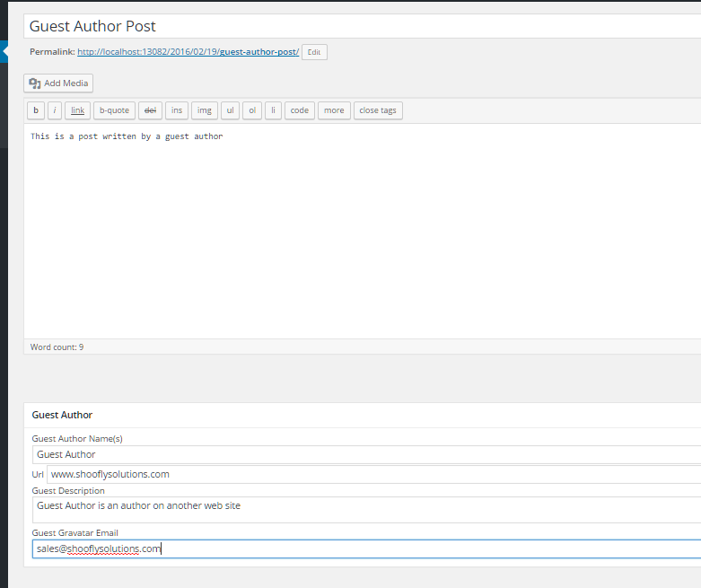Insert a blockquote with b-quote button
The width and height of the screenshot is (701, 588).
(115, 110)
